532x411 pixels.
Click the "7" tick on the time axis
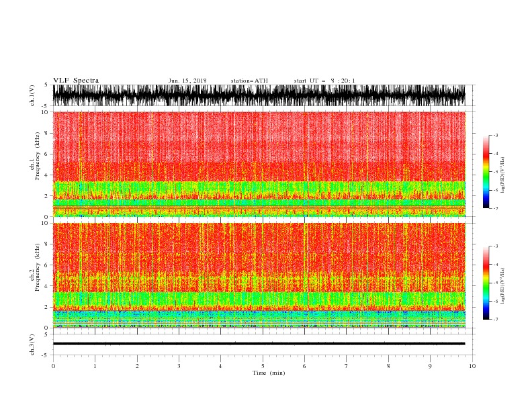[x=347, y=366]
